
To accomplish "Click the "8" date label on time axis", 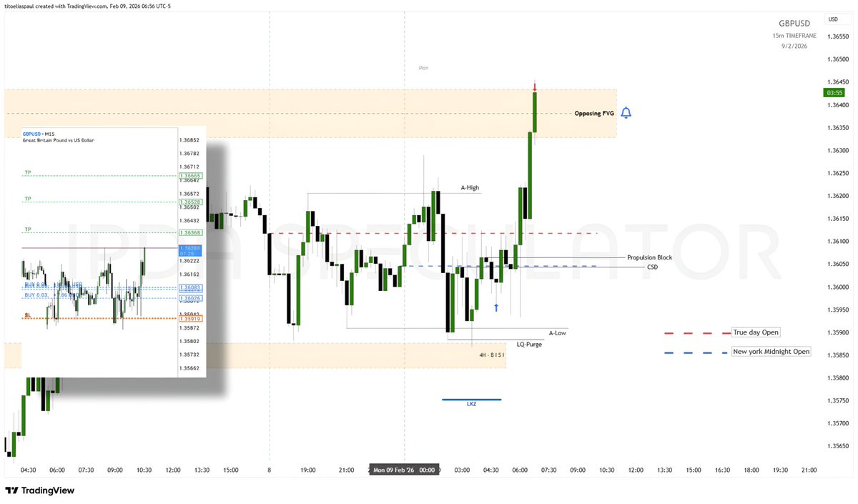I will tap(269, 470).
